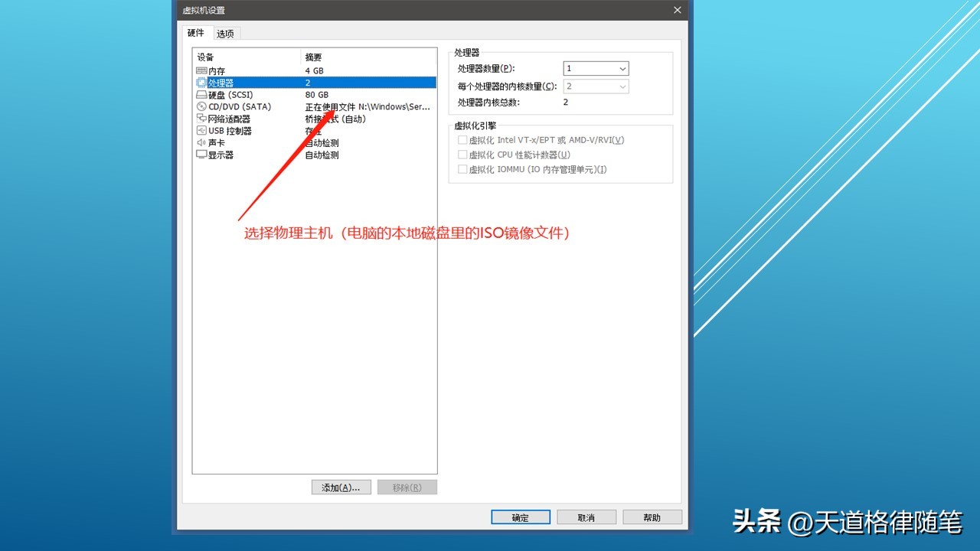Click the 取消 cancel button
The image size is (980, 551).
coord(586,517)
